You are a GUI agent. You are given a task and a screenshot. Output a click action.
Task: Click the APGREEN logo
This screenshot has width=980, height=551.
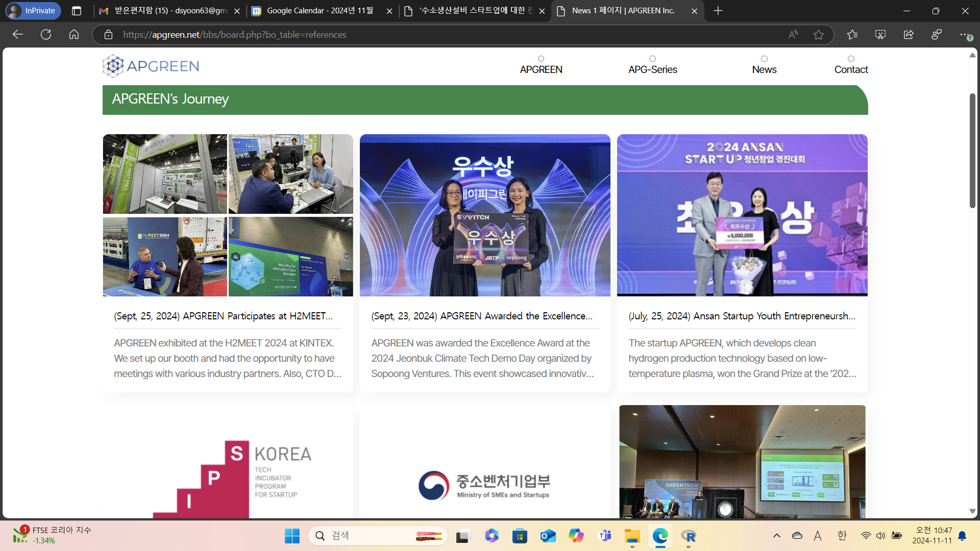(x=151, y=66)
